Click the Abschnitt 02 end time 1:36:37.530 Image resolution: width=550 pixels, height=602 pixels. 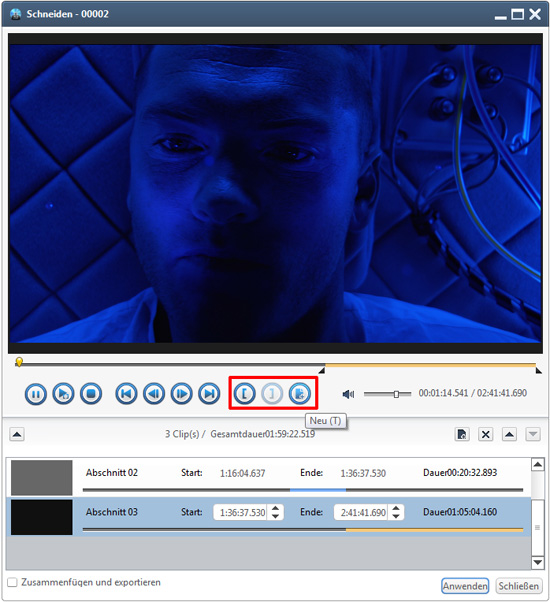click(363, 473)
